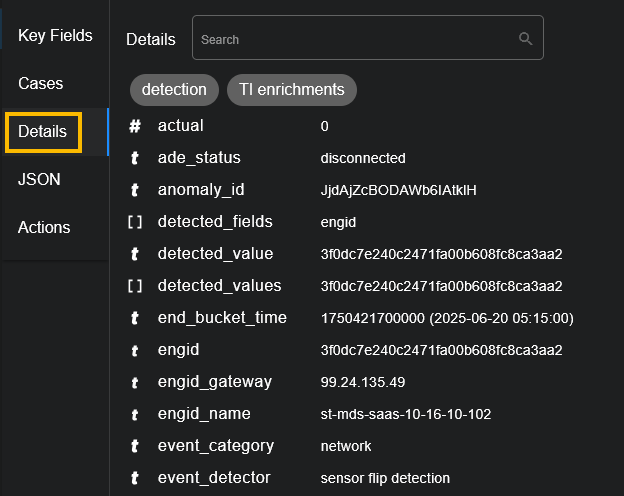Open the JSON tab
Viewport: 624px width, 496px height.
click(39, 180)
